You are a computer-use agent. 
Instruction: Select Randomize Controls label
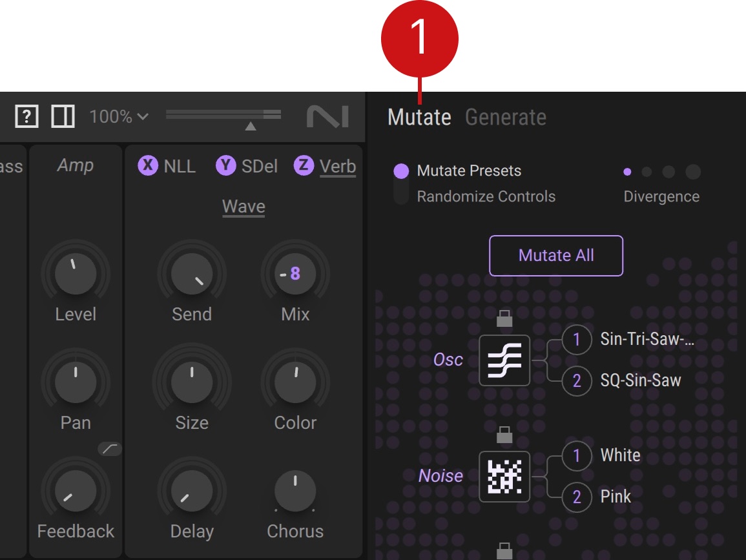click(486, 196)
